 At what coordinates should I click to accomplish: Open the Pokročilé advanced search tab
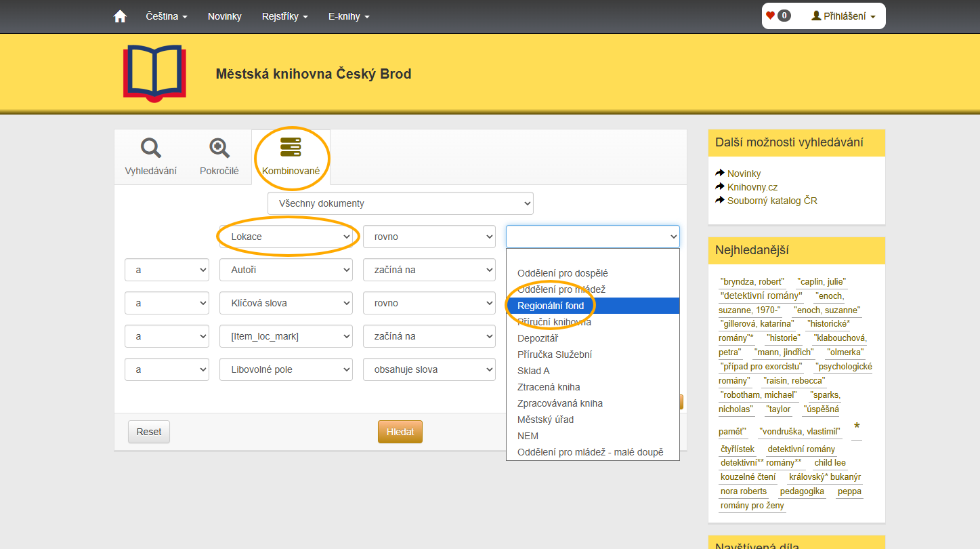click(x=219, y=157)
